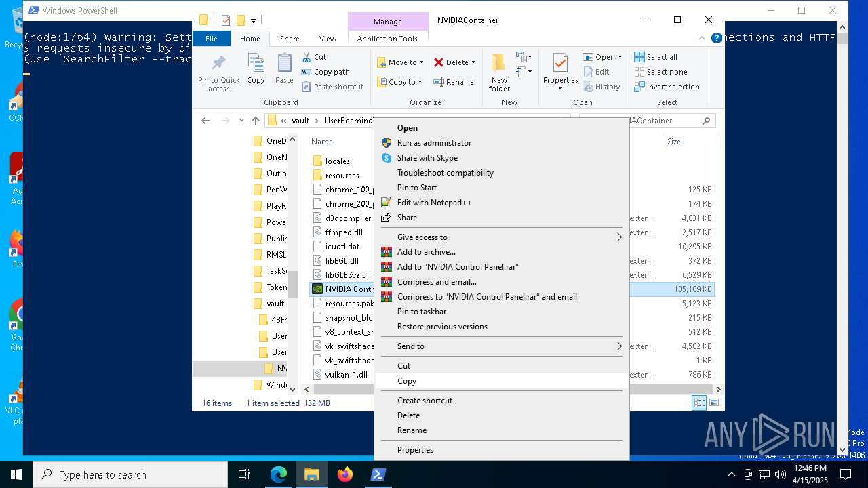Switch to details view button in status bar
The width and height of the screenshot is (868, 488).
click(x=699, y=403)
